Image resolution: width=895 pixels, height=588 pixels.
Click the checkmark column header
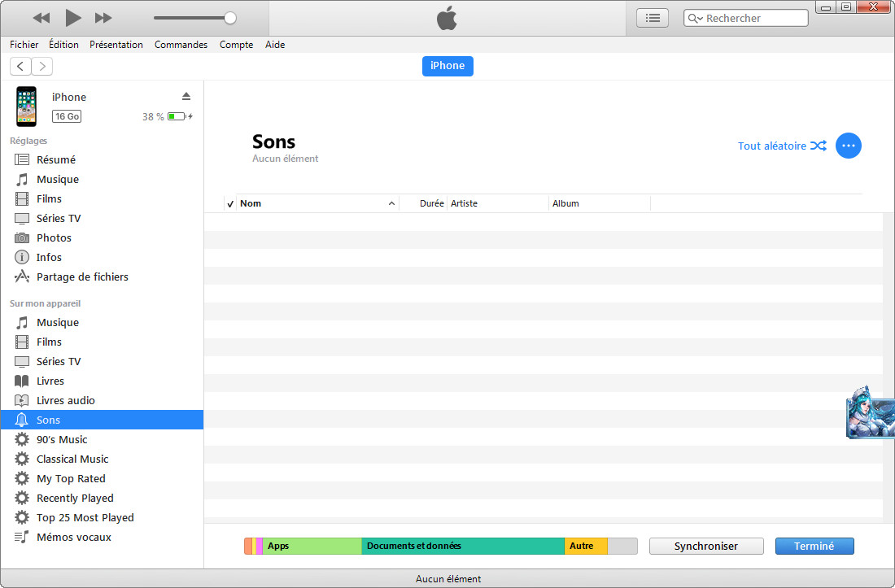pyautogui.click(x=230, y=203)
